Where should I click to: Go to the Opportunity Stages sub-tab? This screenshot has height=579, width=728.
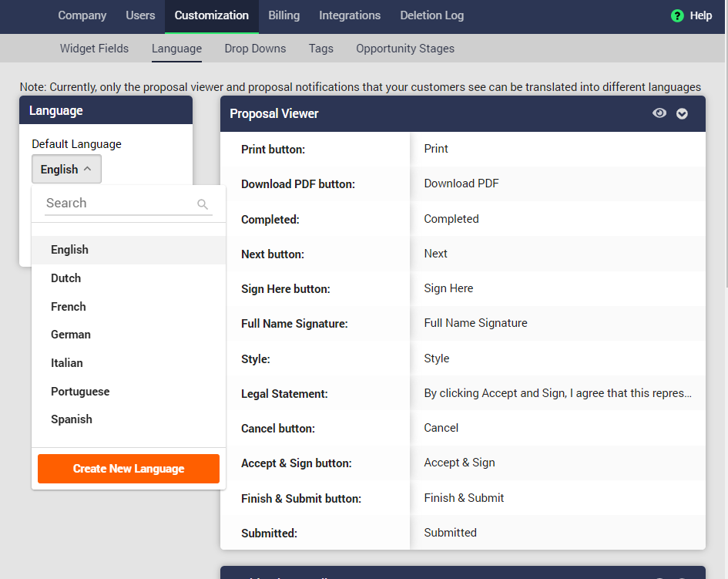[405, 49]
